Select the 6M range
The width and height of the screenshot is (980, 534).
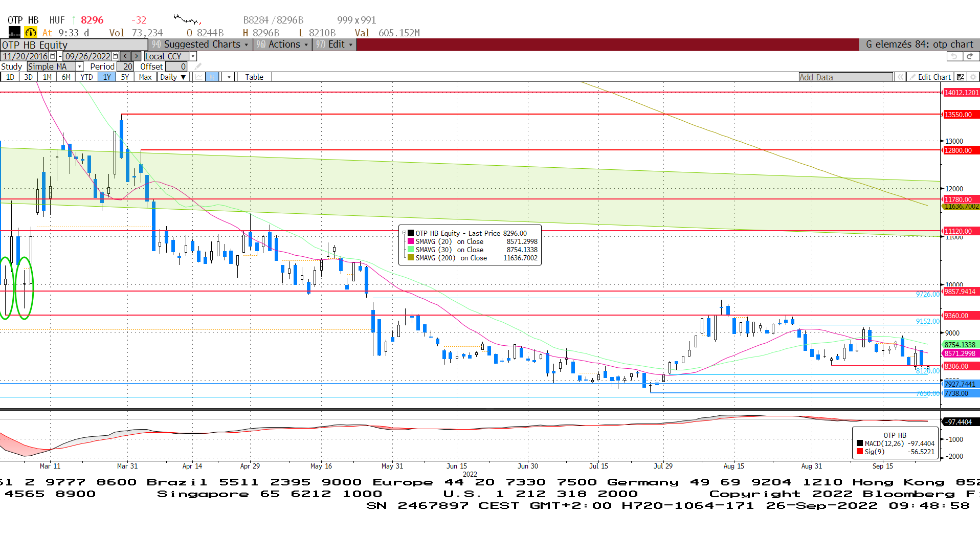pos(66,77)
